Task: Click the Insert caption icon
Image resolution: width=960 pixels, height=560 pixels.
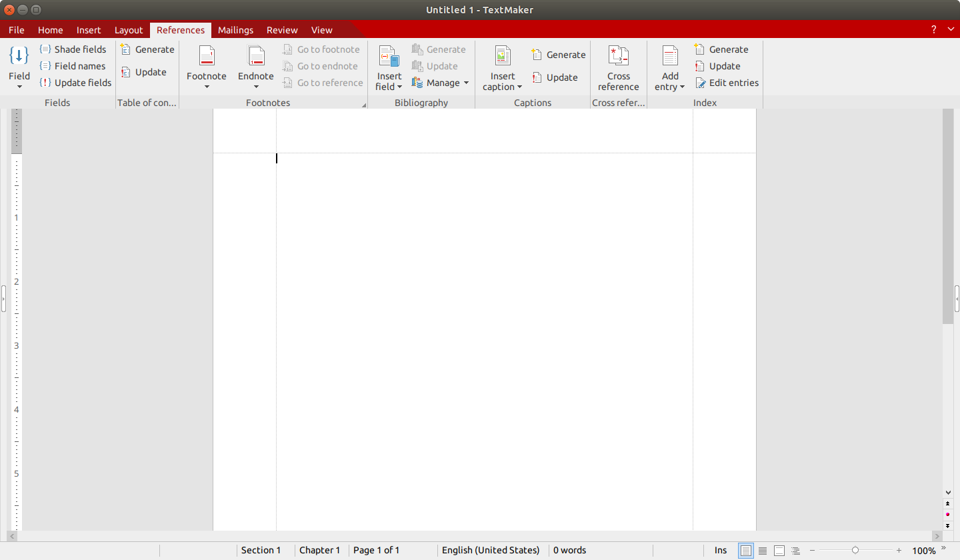Action: click(503, 57)
